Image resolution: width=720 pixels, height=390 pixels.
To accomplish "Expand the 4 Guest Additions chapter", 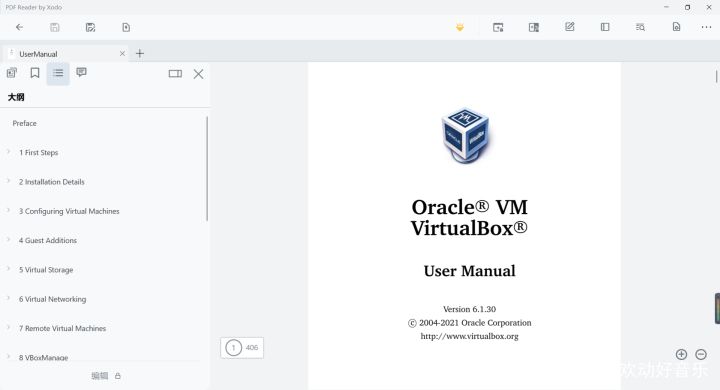I will tap(8, 239).
